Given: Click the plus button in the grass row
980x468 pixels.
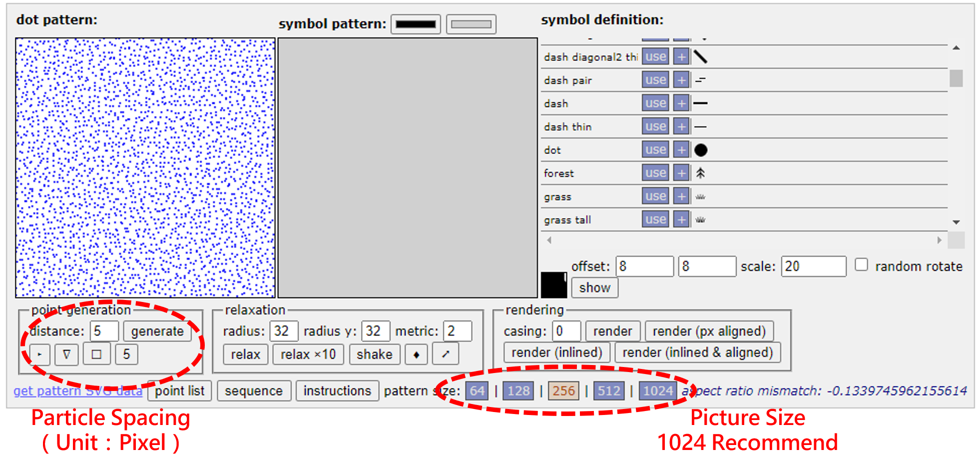Looking at the screenshot, I should coord(681,196).
